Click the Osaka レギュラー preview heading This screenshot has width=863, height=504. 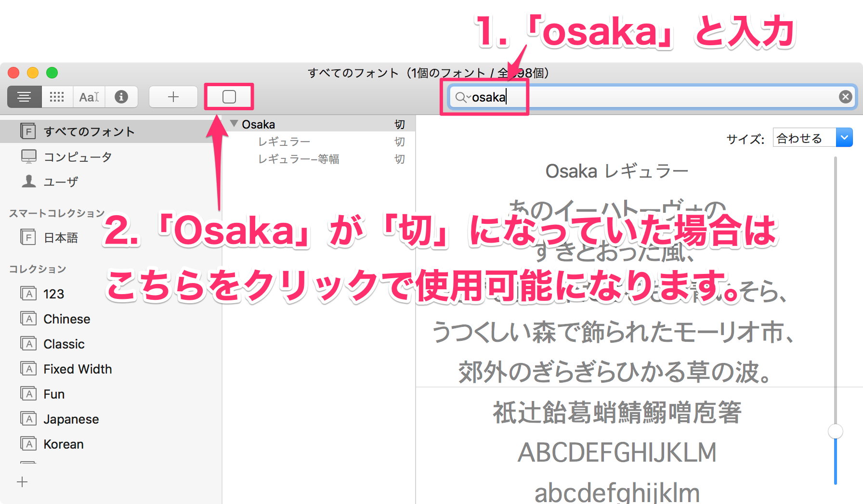[x=617, y=171]
